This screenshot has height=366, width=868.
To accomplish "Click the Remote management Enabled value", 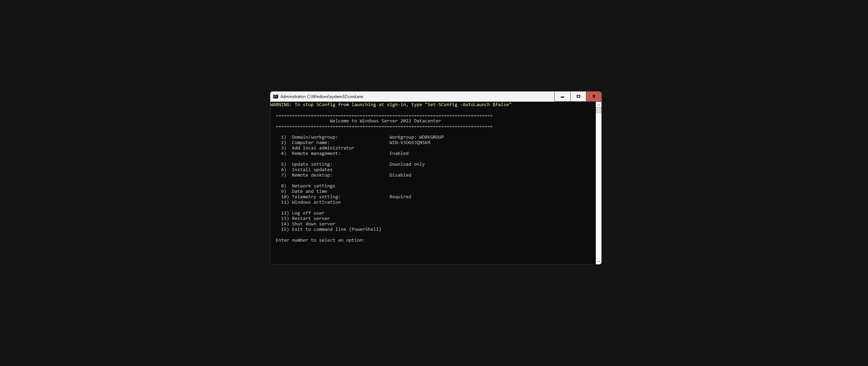I will tap(399, 154).
